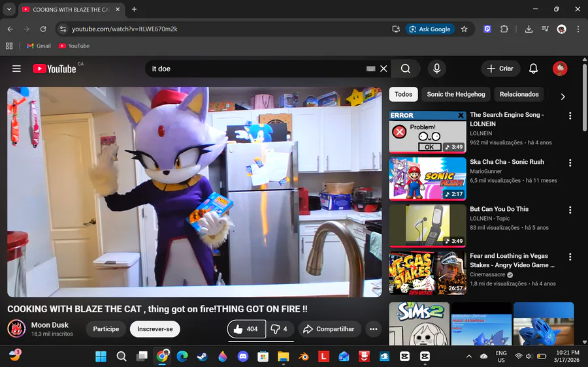Open the Moon Dusk channel avatar
The image size is (588, 367).
click(16, 328)
